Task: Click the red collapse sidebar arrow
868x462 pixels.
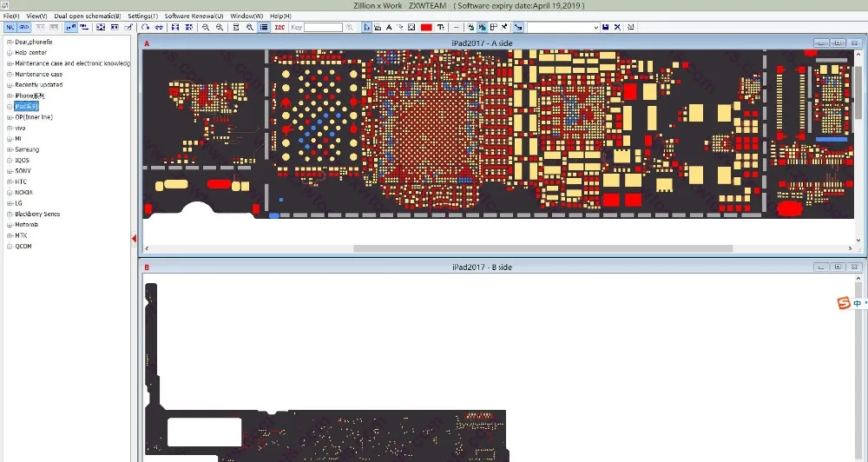Action: [134, 238]
